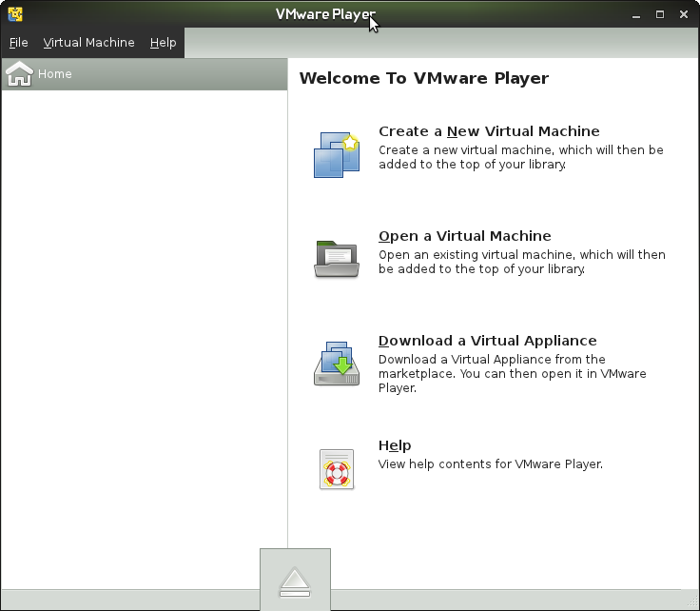Maximize the VMware Player window
This screenshot has width=700, height=611.
coord(660,14)
